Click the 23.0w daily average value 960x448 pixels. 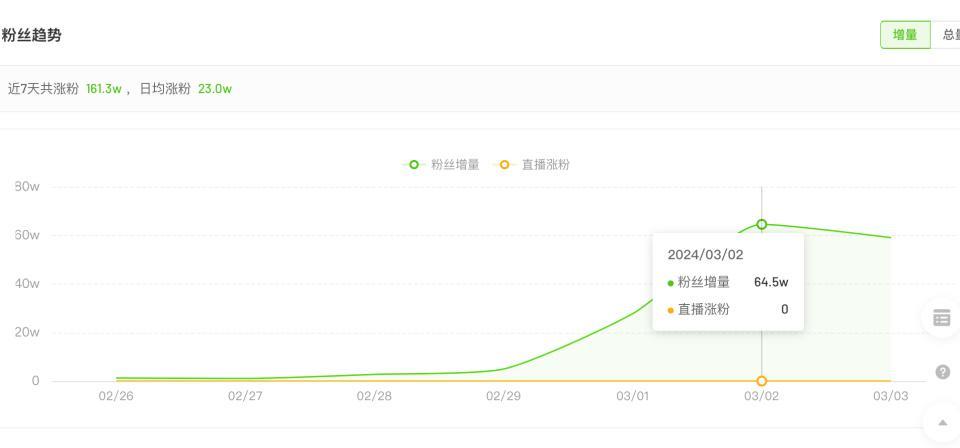pos(215,89)
